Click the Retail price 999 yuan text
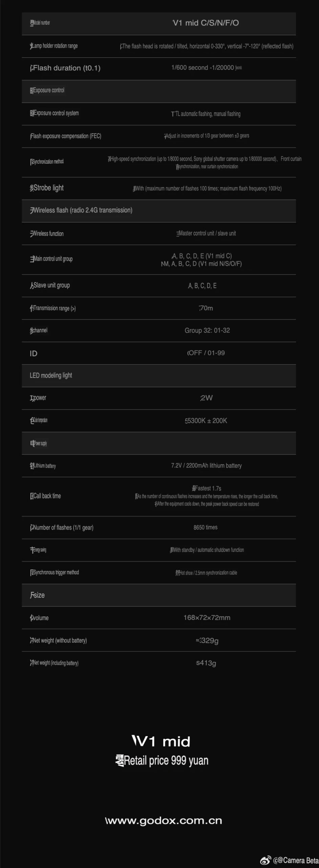319x868 pixels. pos(162,761)
